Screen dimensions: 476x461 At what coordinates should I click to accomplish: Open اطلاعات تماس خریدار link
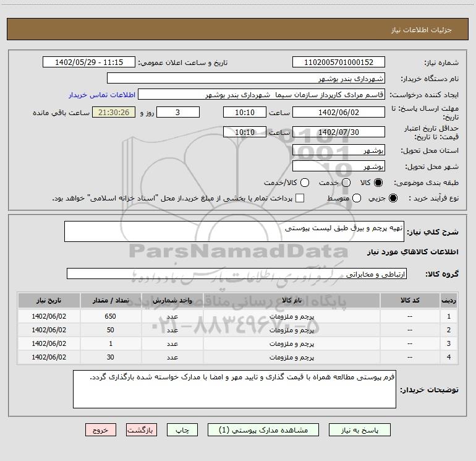(102, 95)
